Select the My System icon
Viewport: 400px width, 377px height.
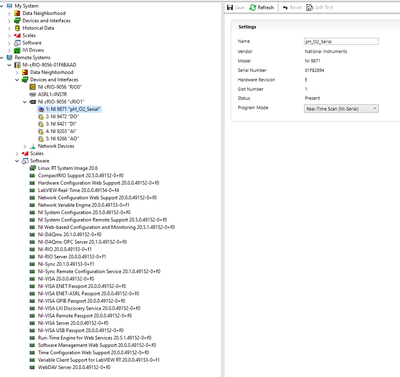tap(9, 6)
